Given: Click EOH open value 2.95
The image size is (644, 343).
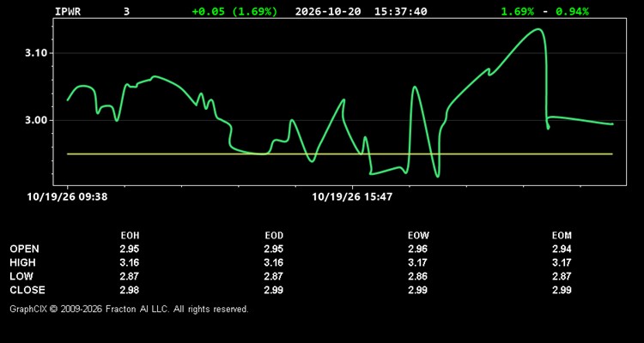Looking at the screenshot, I should click(x=130, y=249).
